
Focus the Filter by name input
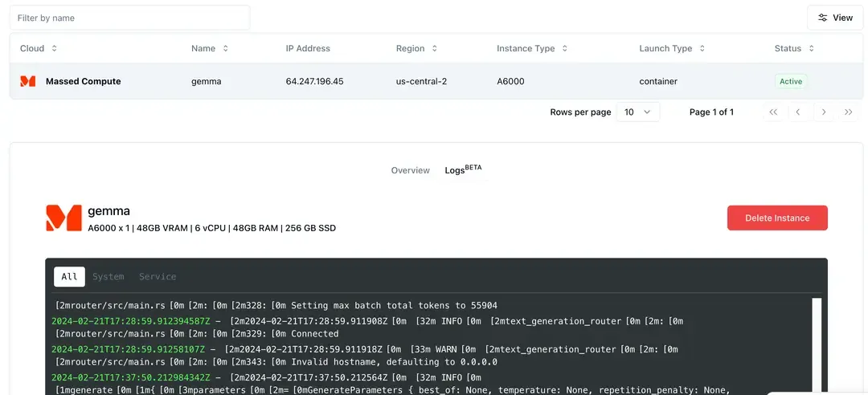tap(129, 18)
